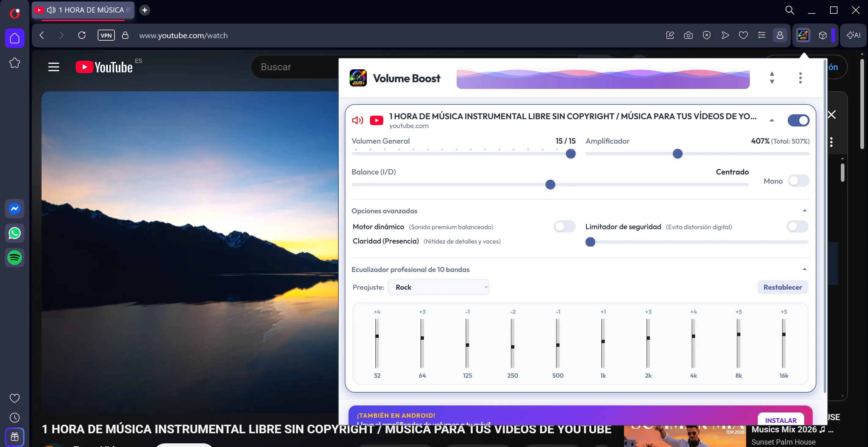868x447 pixels.
Task: Open the heart bookmark icon in address bar
Action: point(743,35)
